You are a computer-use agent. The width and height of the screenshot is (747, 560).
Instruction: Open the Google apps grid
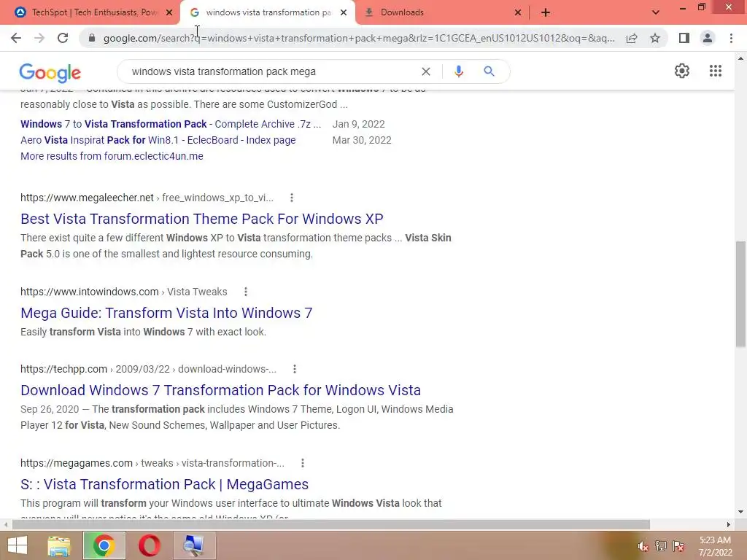pos(715,71)
